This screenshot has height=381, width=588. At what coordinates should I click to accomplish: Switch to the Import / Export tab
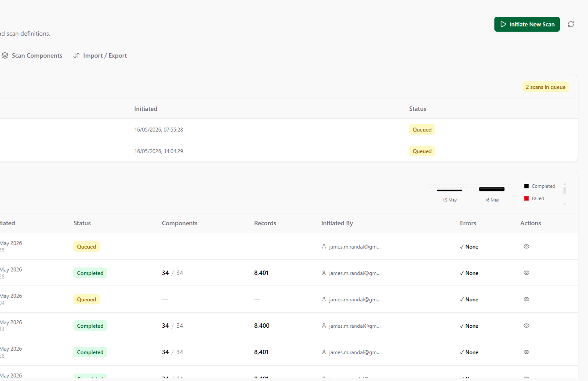point(100,55)
